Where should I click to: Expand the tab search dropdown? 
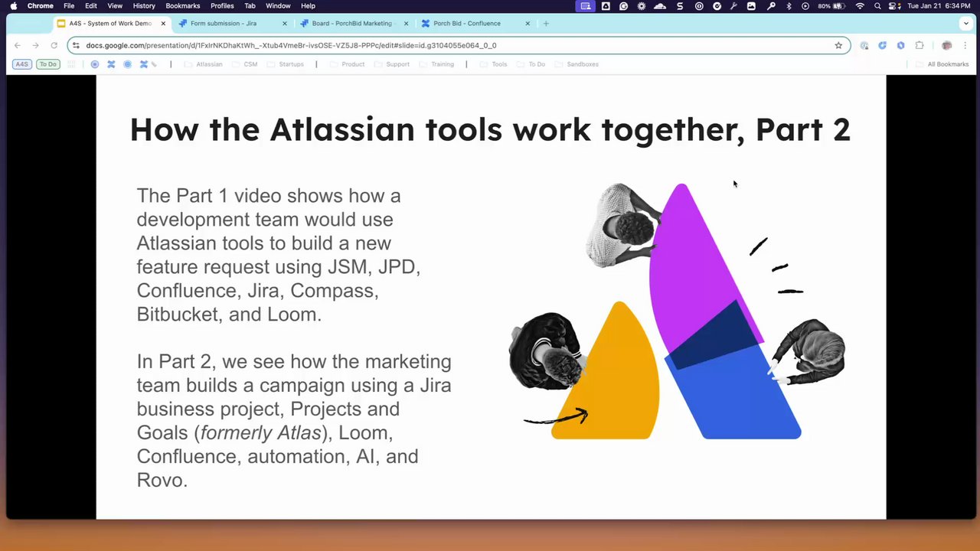966,24
